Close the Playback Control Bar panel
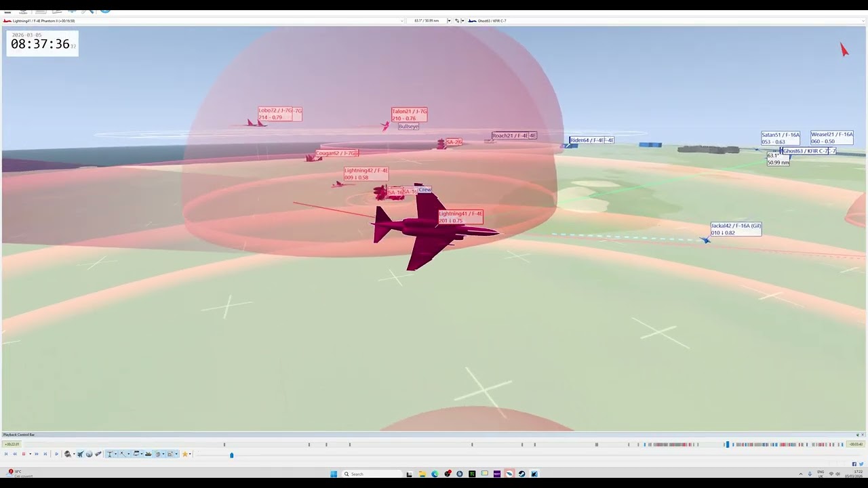 coord(863,434)
